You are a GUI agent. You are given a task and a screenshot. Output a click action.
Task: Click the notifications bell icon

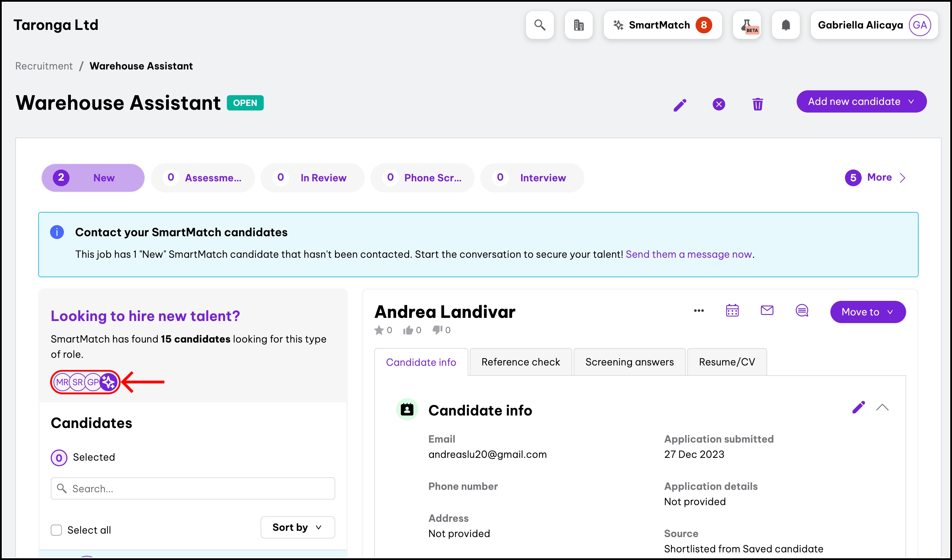click(x=785, y=25)
